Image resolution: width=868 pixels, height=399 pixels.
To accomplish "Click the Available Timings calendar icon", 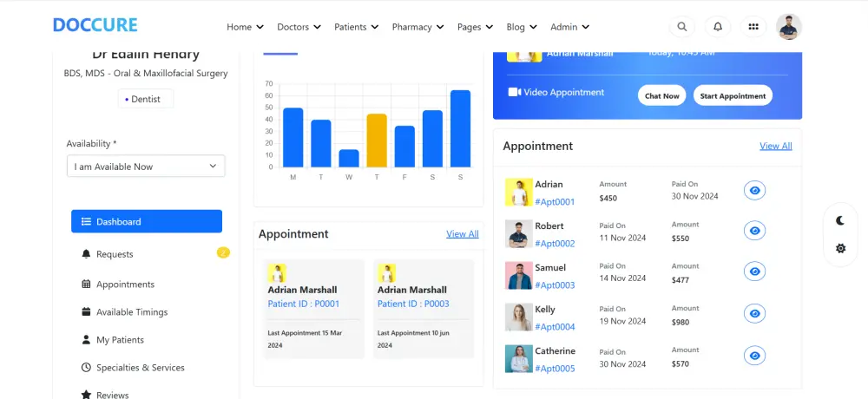I will (86, 311).
